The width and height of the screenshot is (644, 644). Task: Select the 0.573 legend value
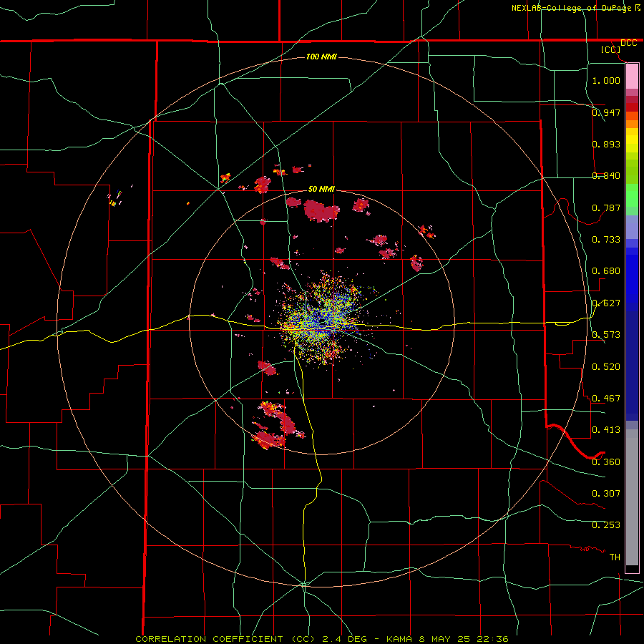tap(606, 334)
